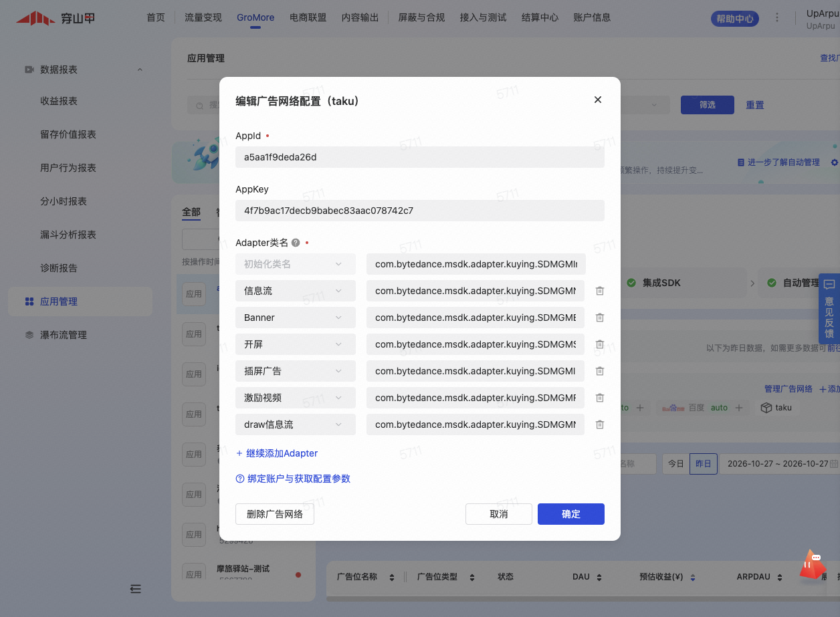Delete the 插屏广告 adapter row
840x617 pixels.
click(600, 371)
